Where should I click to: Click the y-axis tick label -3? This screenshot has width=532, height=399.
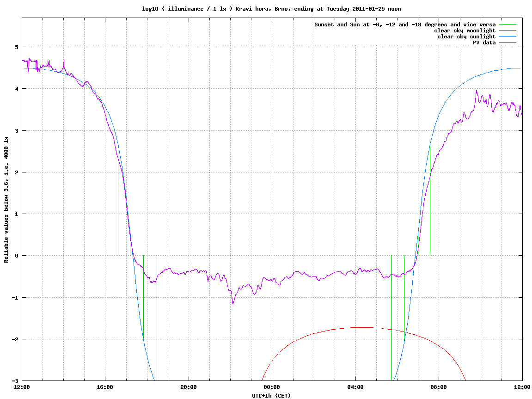coord(15,381)
